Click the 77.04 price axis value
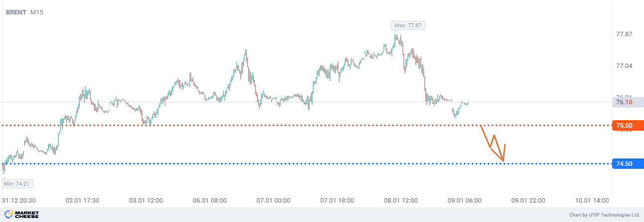 click(x=624, y=66)
